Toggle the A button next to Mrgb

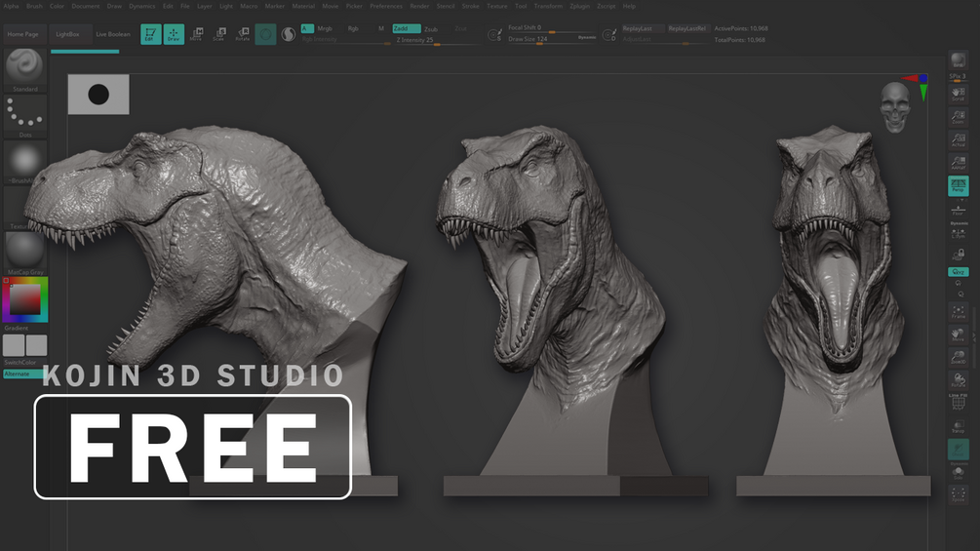pos(307,28)
